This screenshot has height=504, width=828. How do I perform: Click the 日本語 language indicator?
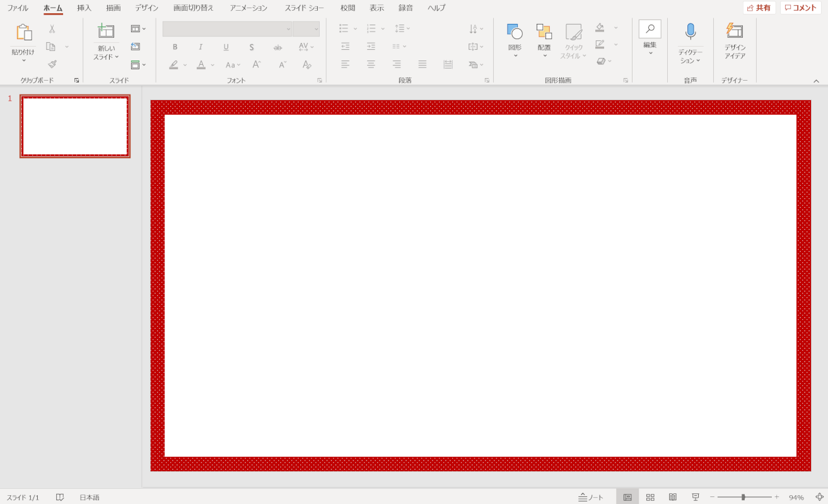(90, 497)
